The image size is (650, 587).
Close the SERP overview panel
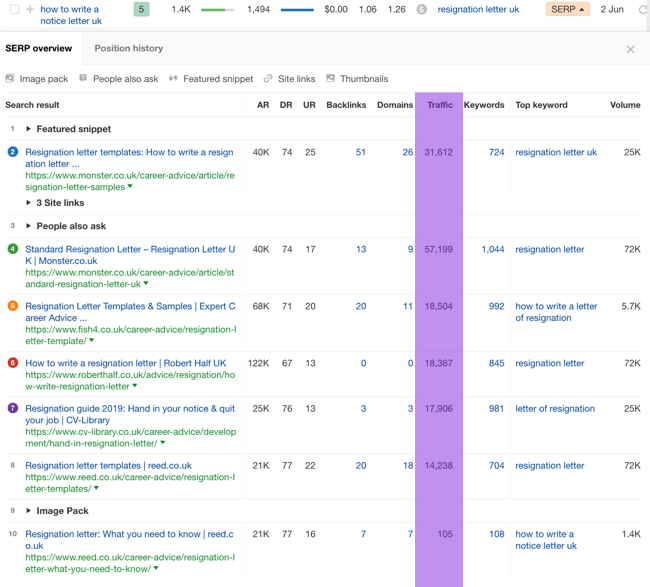pos(630,49)
